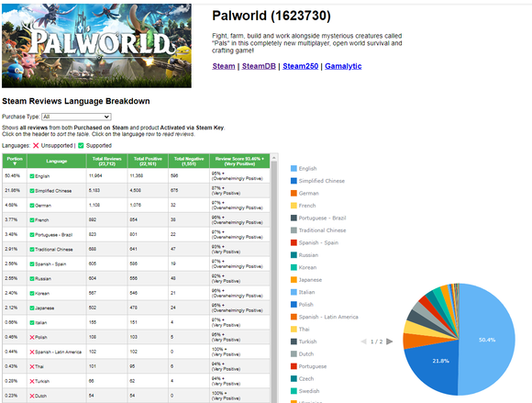Toggle Simplified Chinese in the chart legend
Image resolution: width=532 pixels, height=403 pixels.
(x=317, y=181)
